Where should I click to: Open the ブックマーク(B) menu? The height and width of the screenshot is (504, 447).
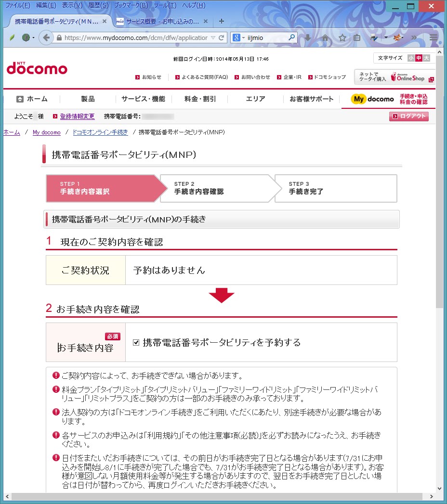click(131, 5)
